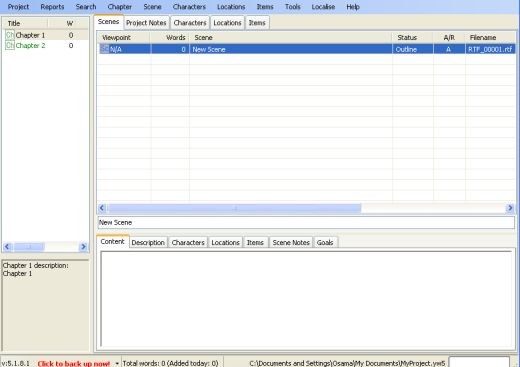
Task: Click the scene icon beside N/A
Action: point(104,49)
